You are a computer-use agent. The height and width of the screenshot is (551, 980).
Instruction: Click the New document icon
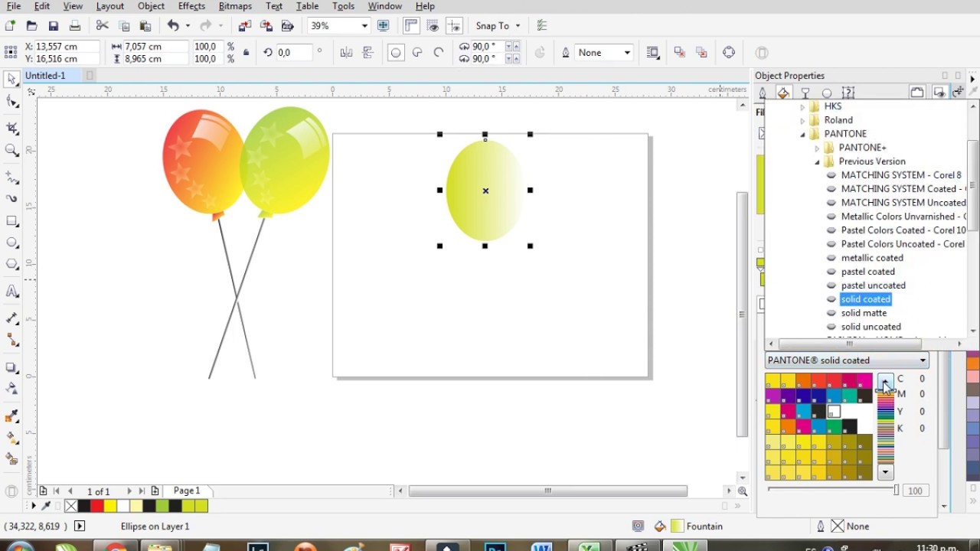click(10, 26)
